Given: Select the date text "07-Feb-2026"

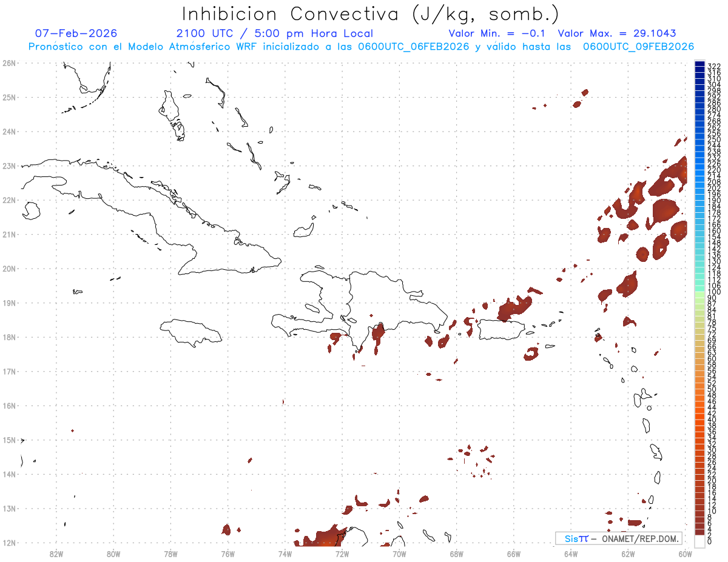Looking at the screenshot, I should (x=76, y=33).
